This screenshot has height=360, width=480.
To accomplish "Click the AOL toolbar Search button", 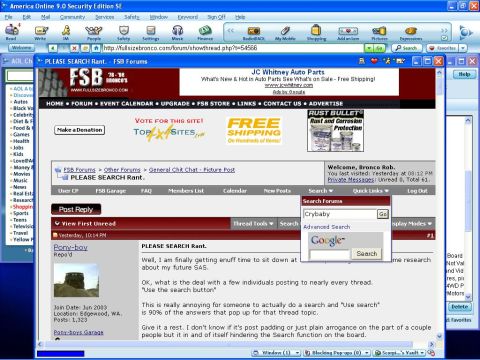I will click(407, 48).
